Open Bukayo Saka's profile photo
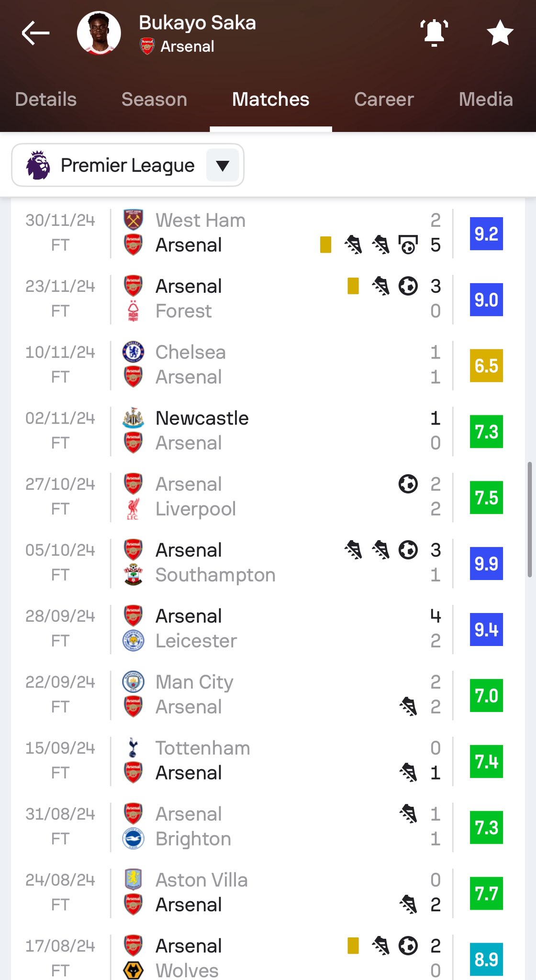The height and width of the screenshot is (980, 536). 99,33
